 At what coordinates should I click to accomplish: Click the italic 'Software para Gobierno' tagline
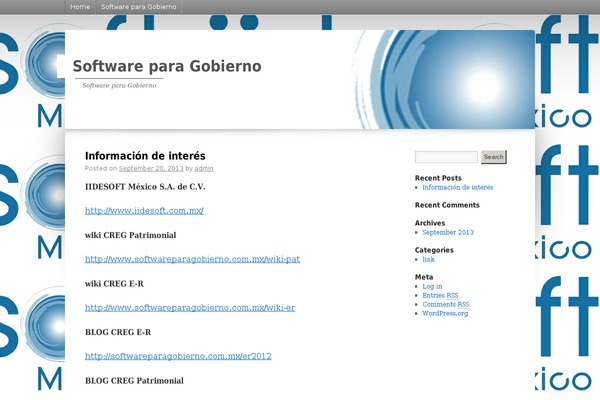point(119,85)
